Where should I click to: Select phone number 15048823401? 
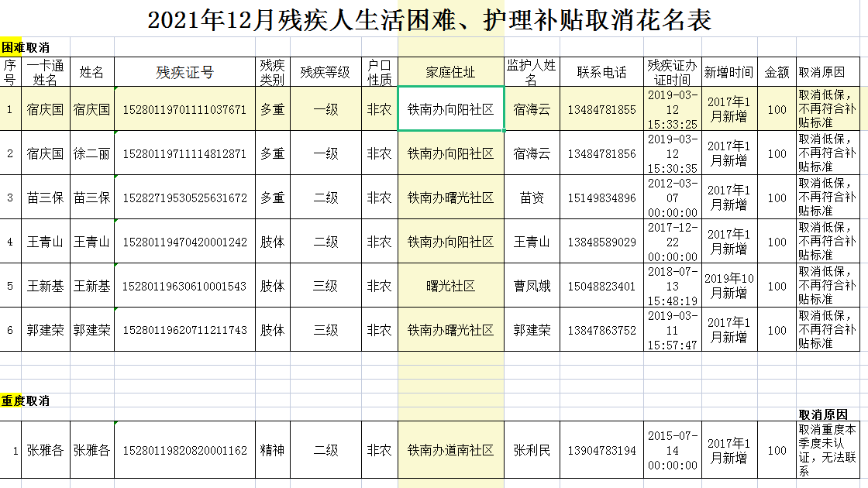[601, 286]
